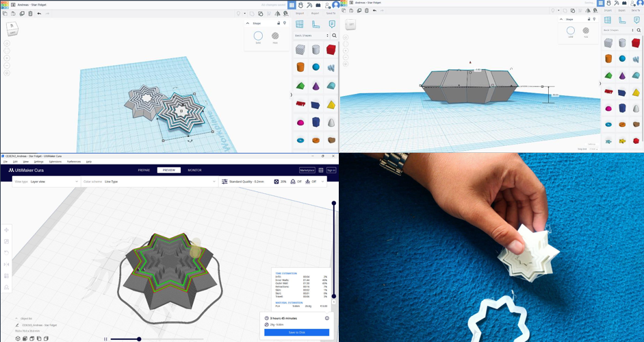The width and height of the screenshot is (644, 342).
Task: Click Send To button in left Tinkercad window
Action: click(x=331, y=14)
